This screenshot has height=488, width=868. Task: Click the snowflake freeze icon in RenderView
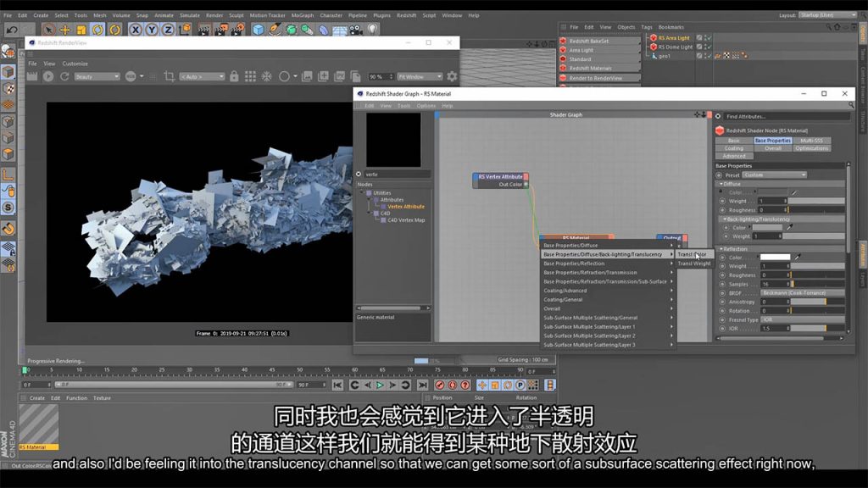267,76
